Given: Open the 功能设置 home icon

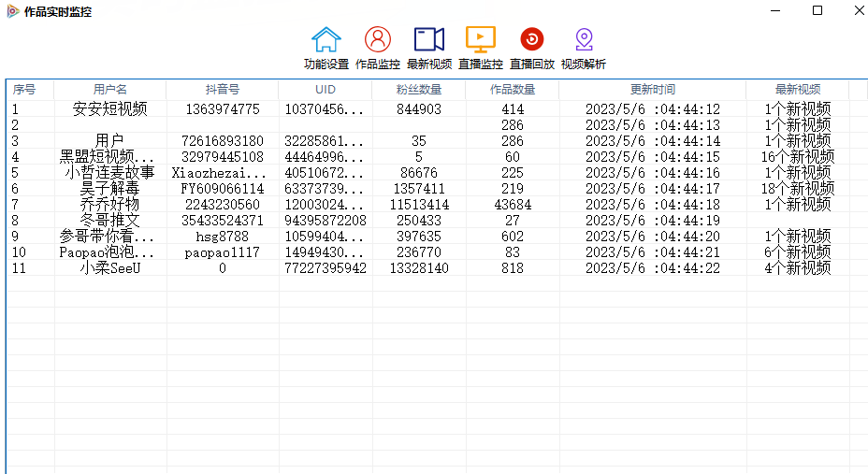Looking at the screenshot, I should (326, 39).
